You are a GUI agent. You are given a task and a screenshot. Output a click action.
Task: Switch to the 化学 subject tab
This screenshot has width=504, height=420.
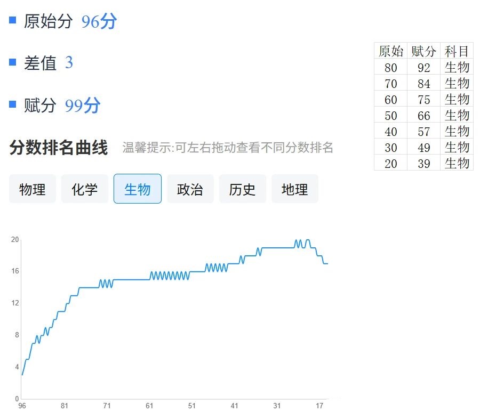click(85, 189)
